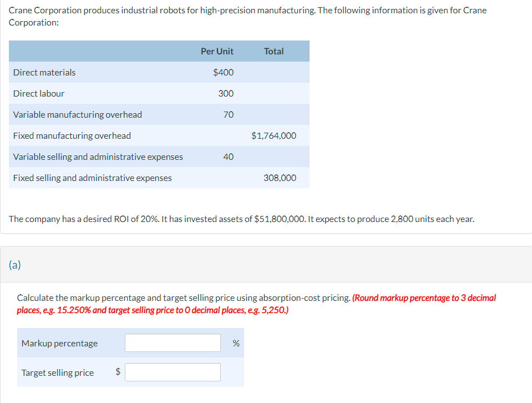Screen dimensions: 532x403
Task: Click the $400 direct materials value
Action: pos(223,72)
